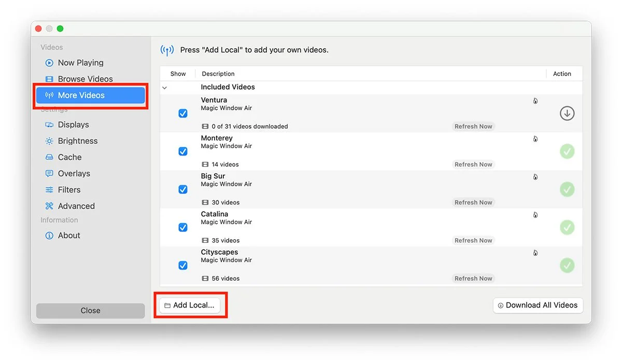This screenshot has width=622, height=364.
Task: Uncheck the Cityscapes show checkbox
Action: pyautogui.click(x=183, y=265)
